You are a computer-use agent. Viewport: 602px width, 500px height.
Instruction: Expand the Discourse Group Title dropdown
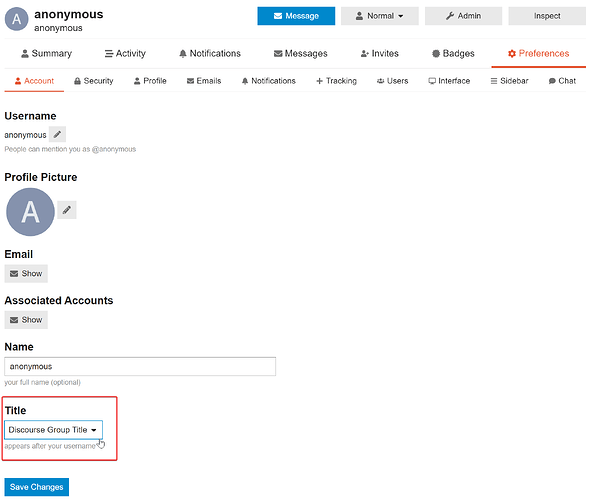pos(53,430)
